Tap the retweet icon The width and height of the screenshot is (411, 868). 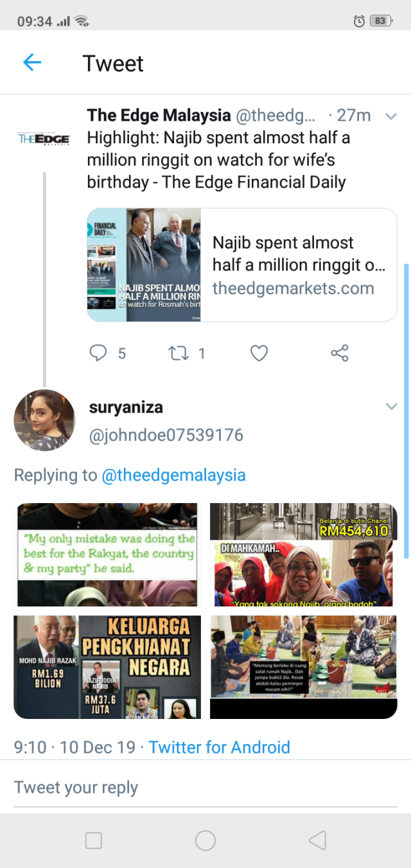[176, 353]
